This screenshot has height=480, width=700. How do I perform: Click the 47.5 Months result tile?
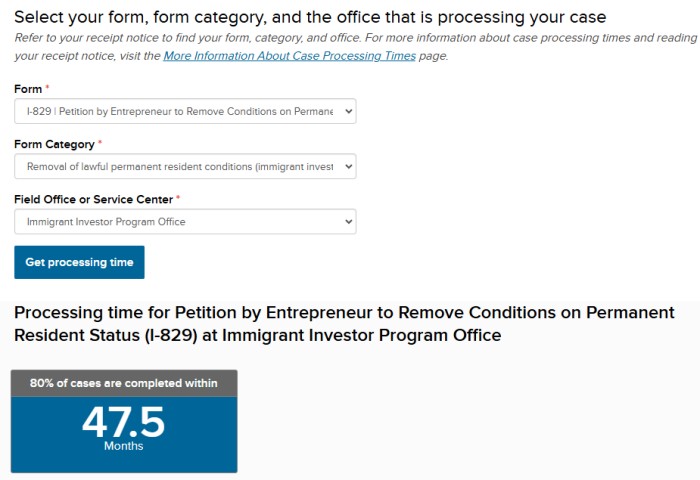[x=124, y=431]
